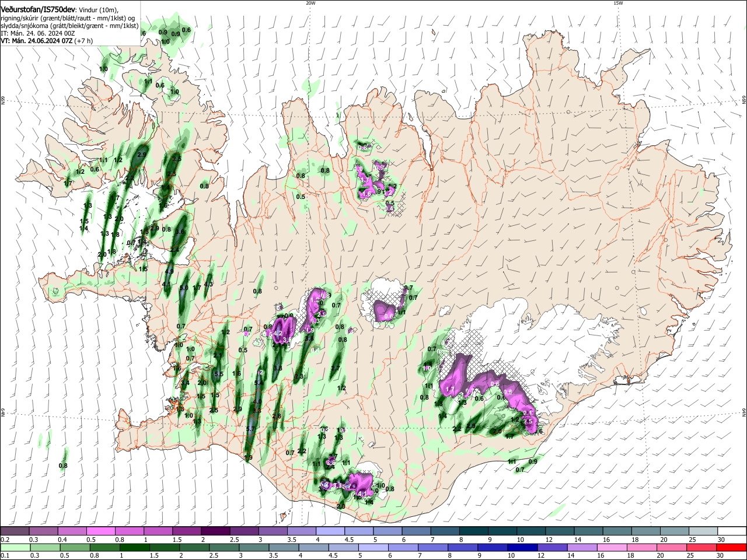Pick the snow-scale swatch between 1 and 1.5
This screenshot has height=560, width=747.
coord(158,531)
